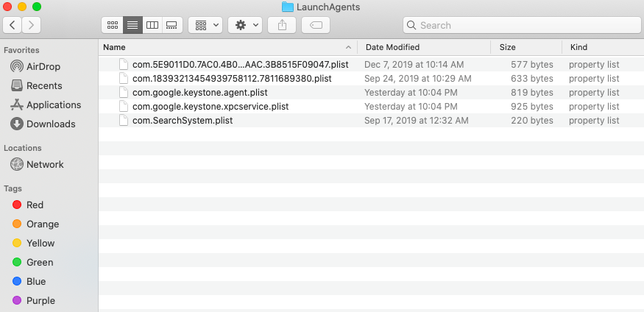Select the com.SearchSystem.plist file
The width and height of the screenshot is (644, 312).
(182, 120)
